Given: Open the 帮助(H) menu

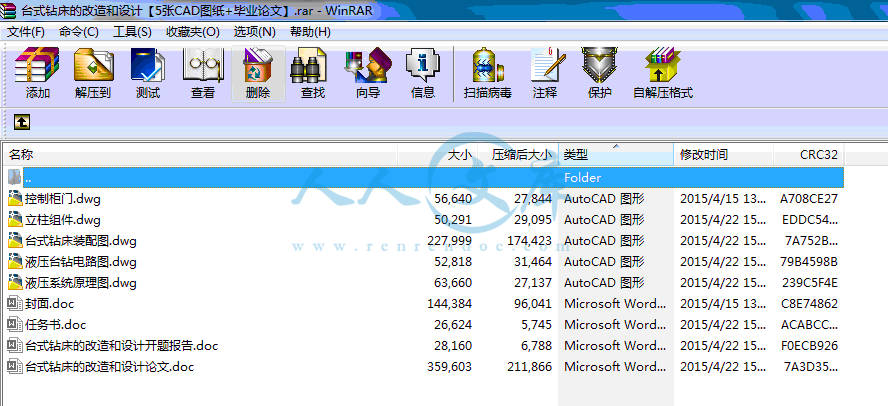Looking at the screenshot, I should (310, 32).
